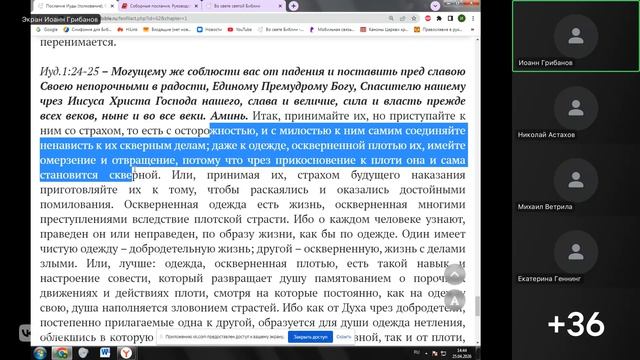Close the 'Соборные послания' tab

tap(196, 6)
